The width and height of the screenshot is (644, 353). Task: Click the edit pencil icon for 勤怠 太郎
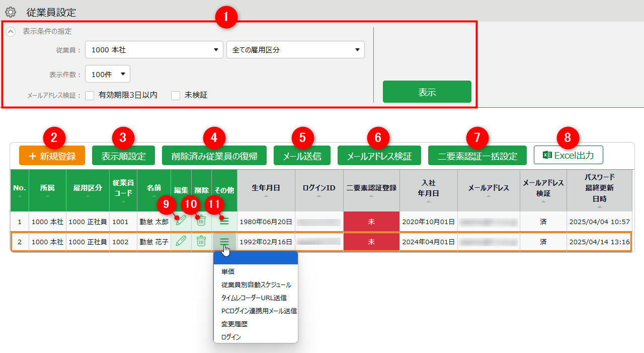(181, 221)
